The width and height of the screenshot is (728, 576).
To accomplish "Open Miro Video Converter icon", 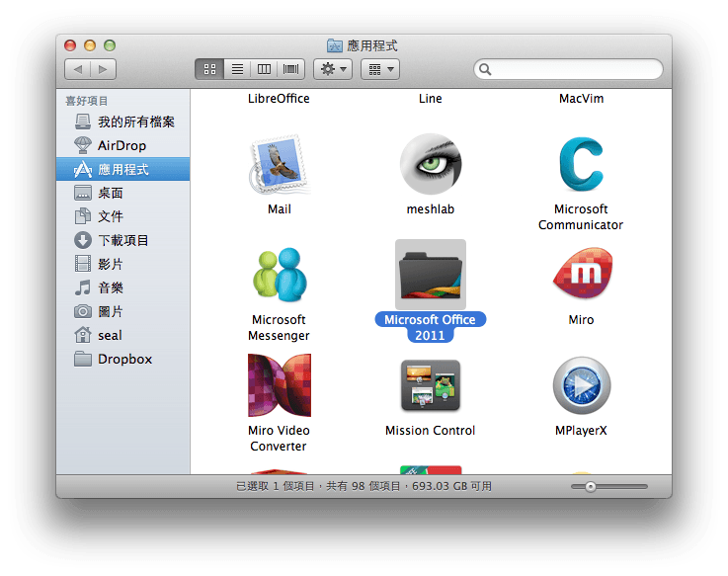I will (x=279, y=385).
